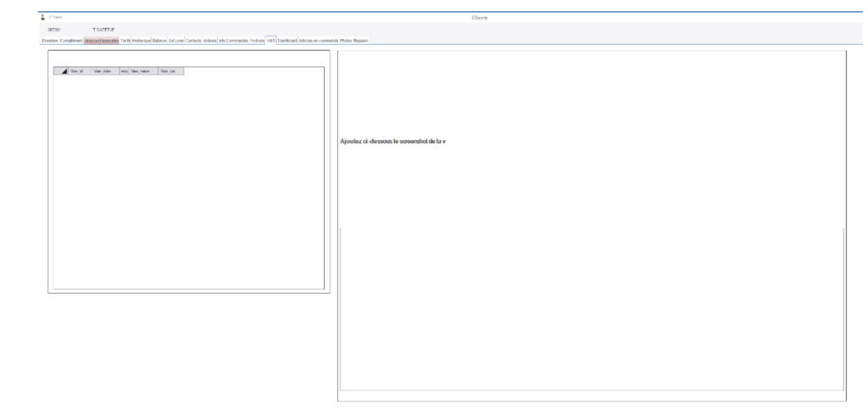Switch to the Dashboard tab
The height and width of the screenshot is (415, 868).
point(287,40)
